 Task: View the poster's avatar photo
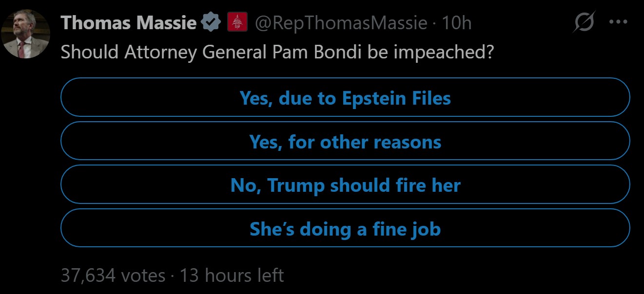(26, 34)
